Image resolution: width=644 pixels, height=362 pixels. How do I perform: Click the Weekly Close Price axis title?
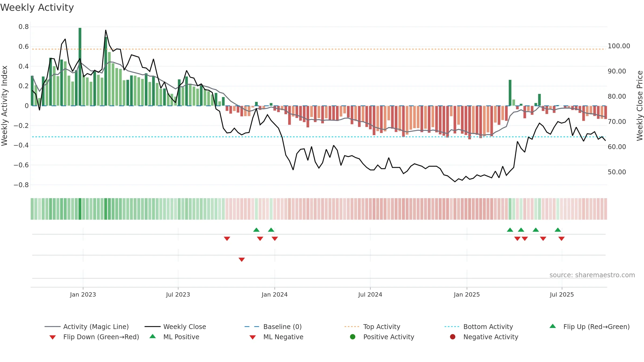[640, 106]
